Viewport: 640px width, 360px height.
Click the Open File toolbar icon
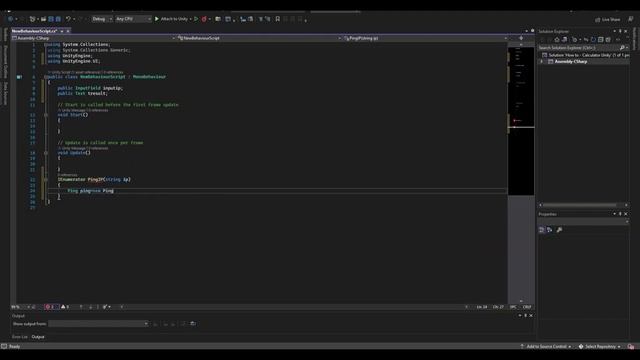(x=43, y=19)
